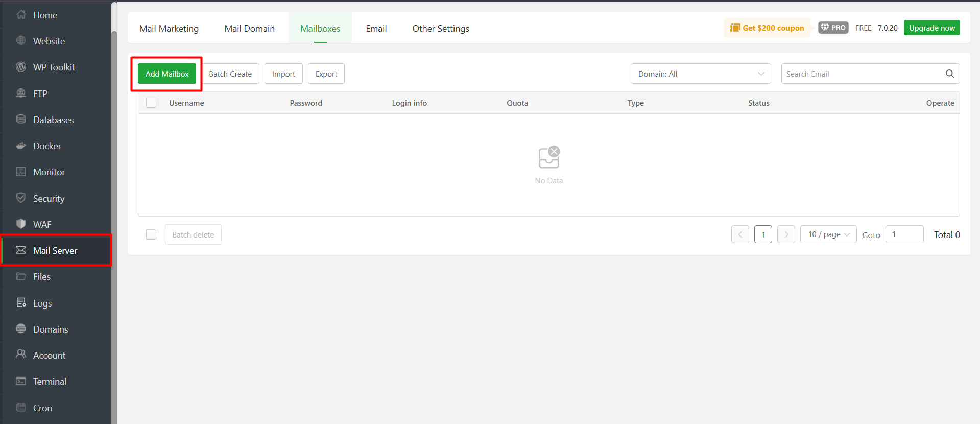Click the Account people icon
Viewport: 980px width, 424px height.
click(21, 355)
